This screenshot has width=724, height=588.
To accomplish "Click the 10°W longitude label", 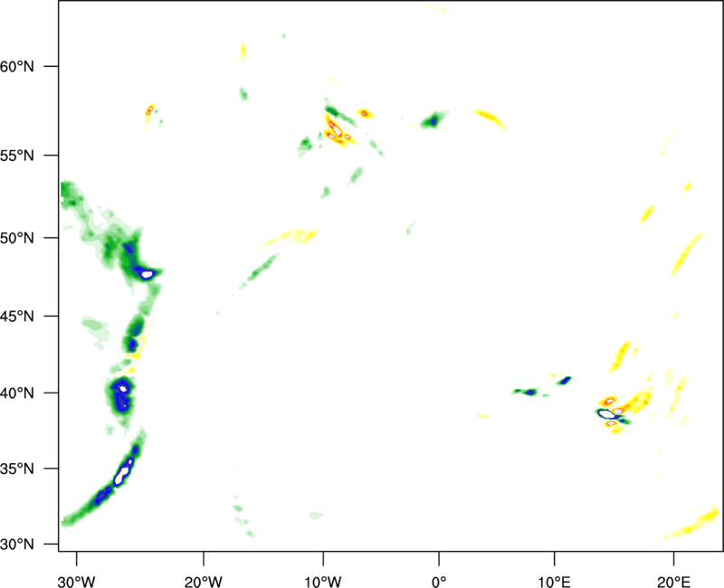I will [323, 582].
